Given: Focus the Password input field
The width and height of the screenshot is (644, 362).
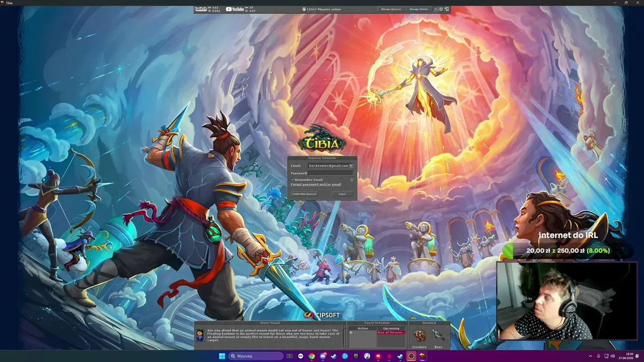Looking at the screenshot, I should (x=331, y=173).
